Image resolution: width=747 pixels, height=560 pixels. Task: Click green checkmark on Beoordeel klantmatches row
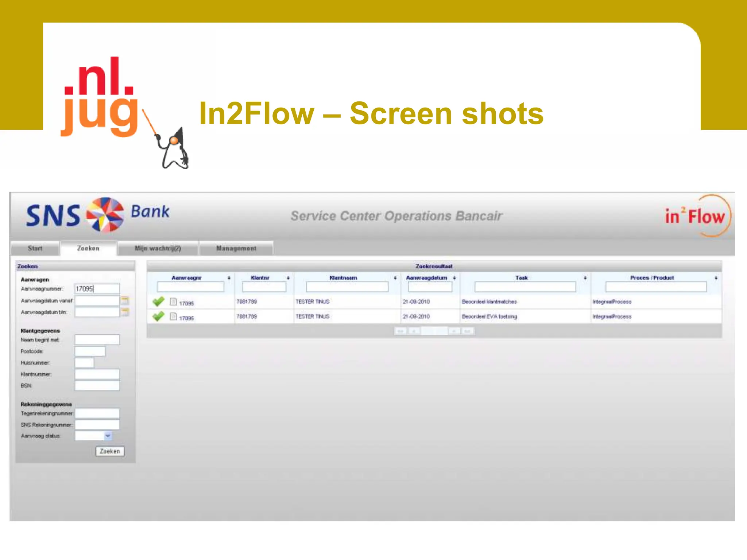(x=158, y=302)
